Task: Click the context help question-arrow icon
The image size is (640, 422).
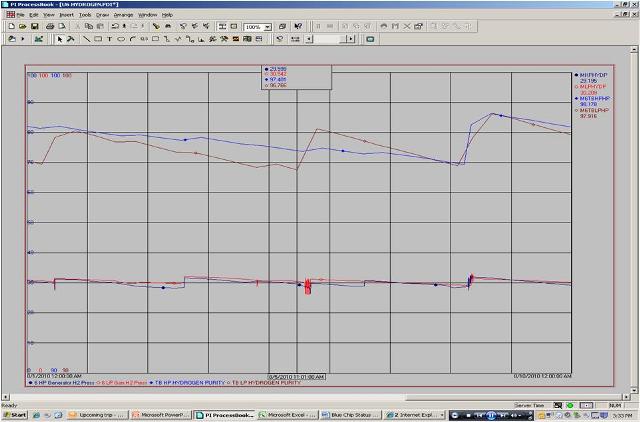Action: [x=298, y=27]
